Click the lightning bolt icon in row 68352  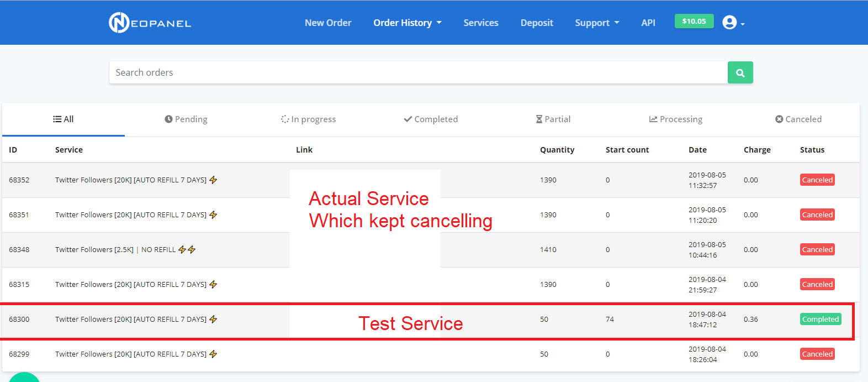(213, 180)
